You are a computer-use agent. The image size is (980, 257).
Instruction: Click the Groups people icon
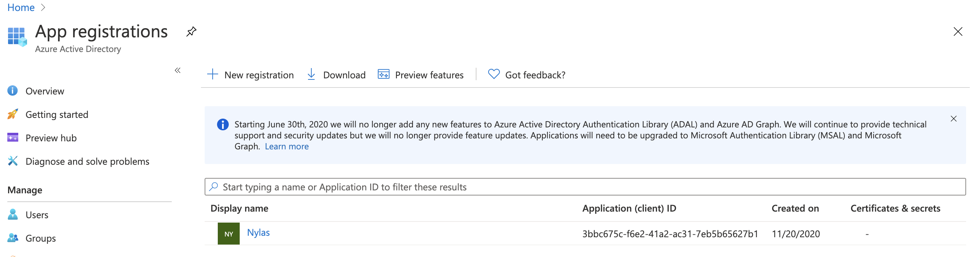pos(12,238)
